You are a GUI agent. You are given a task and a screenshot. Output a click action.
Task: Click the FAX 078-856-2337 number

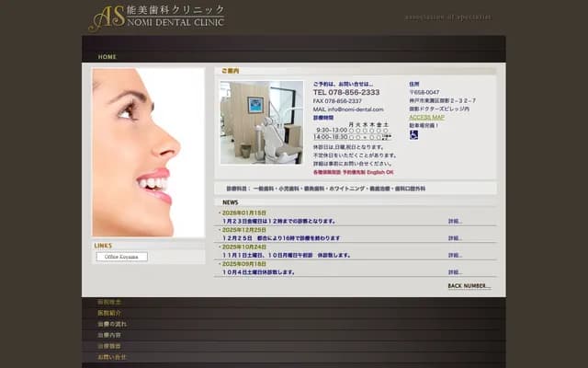[337, 101]
